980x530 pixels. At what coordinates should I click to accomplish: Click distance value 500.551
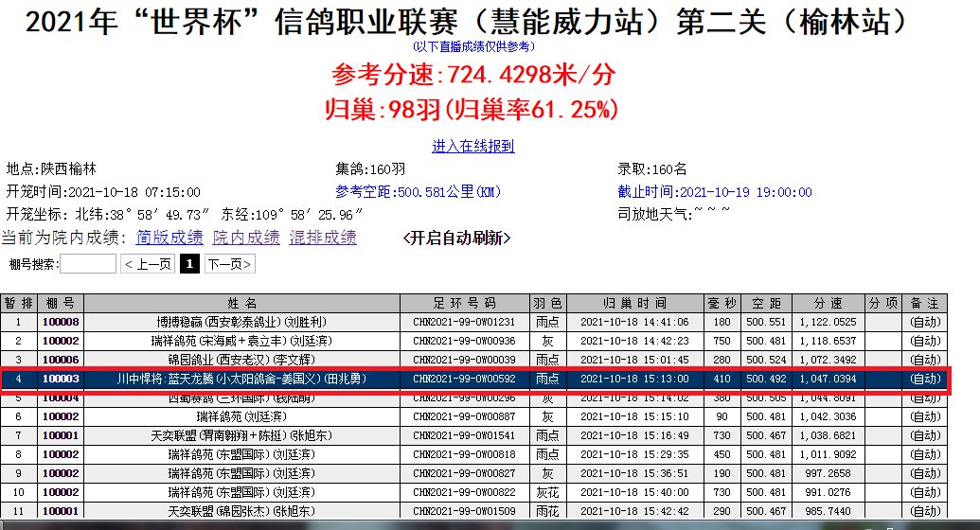pyautogui.click(x=766, y=322)
